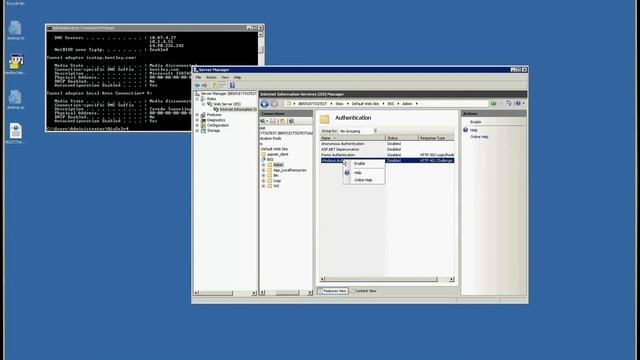
Task: Click the IIS Manager blue back navigation button
Action: pos(264,104)
